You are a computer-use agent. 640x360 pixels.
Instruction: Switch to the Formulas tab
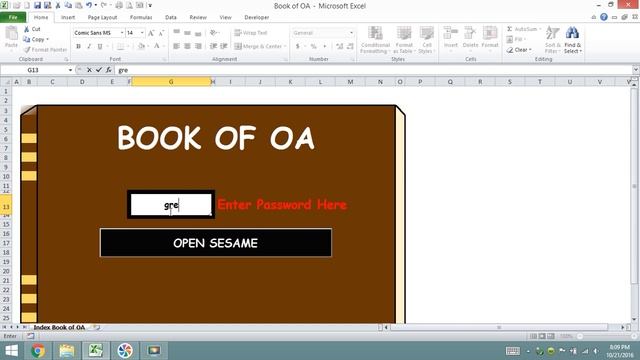tap(141, 18)
